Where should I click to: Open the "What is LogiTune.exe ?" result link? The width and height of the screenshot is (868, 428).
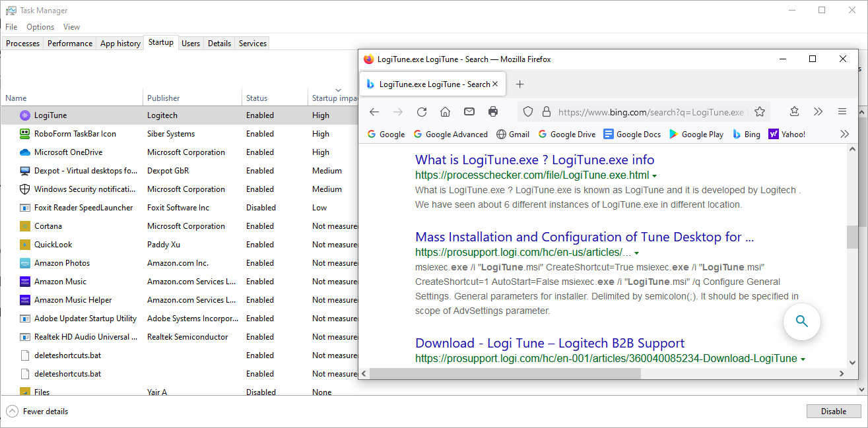(535, 160)
